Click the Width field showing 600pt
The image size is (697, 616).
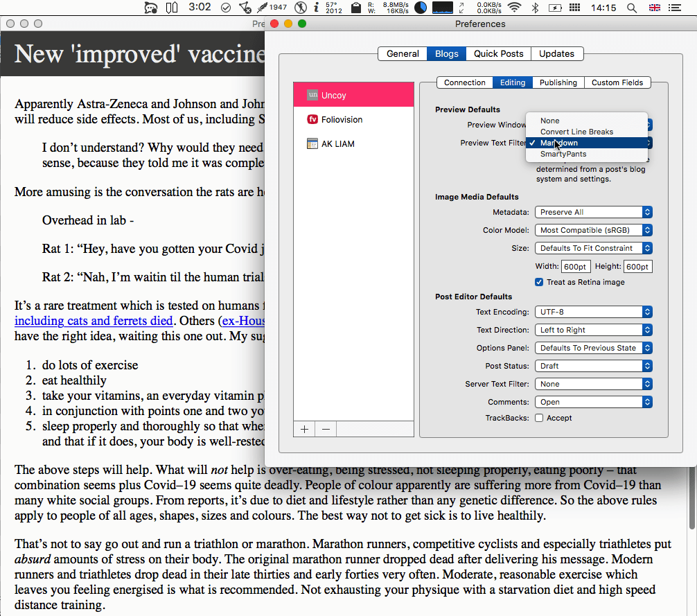coord(576,267)
